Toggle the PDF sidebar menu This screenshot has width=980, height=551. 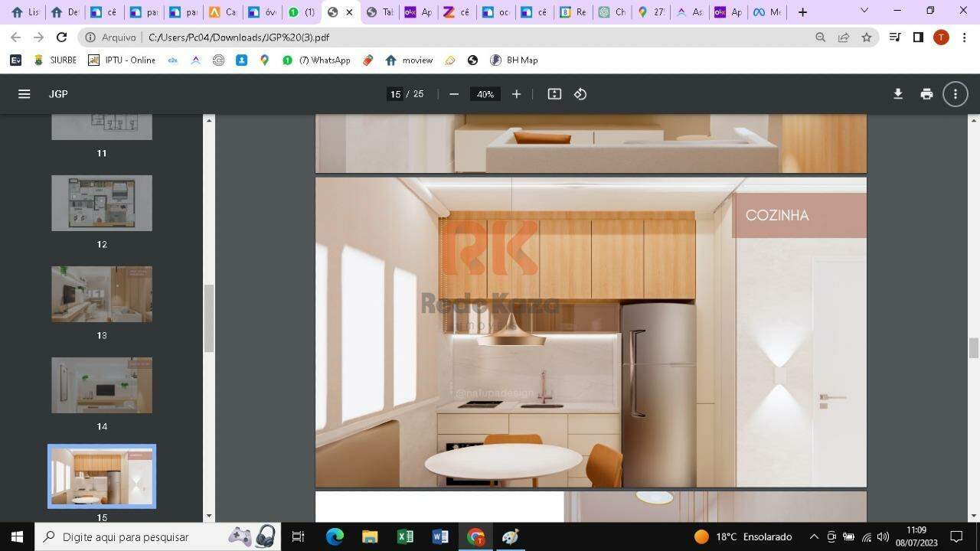24,94
